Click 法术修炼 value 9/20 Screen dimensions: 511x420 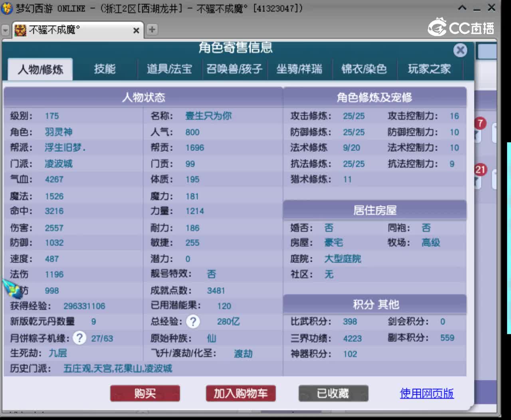pos(351,148)
